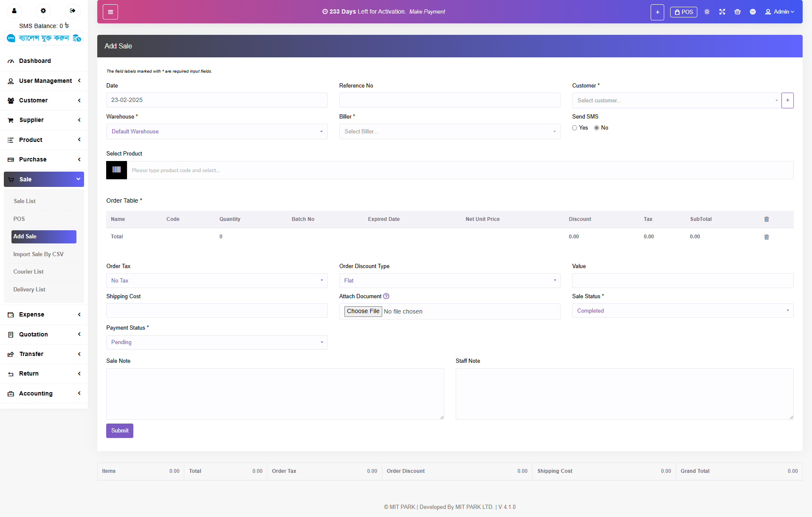The width and height of the screenshot is (812, 517).
Task: Toggle fullscreen mode icon in header
Action: [x=722, y=12]
